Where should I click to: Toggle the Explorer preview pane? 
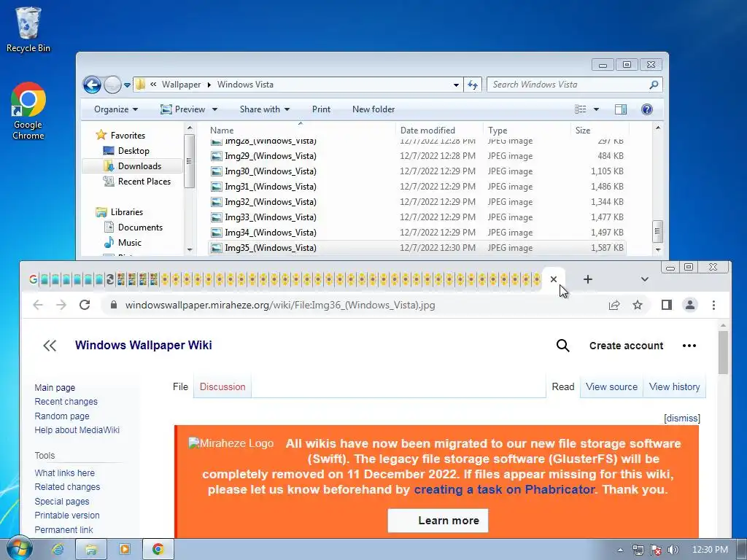pos(621,109)
